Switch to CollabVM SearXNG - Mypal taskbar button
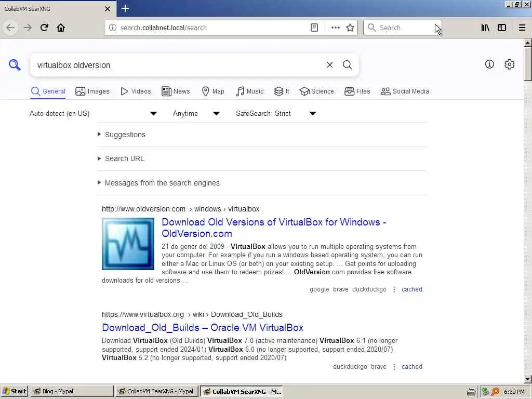 pos(157,391)
